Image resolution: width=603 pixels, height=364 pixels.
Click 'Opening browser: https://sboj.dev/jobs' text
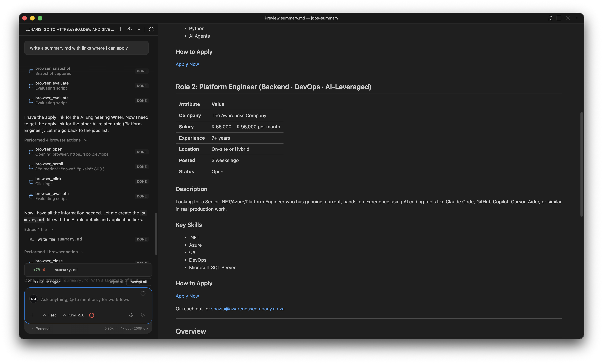pyautogui.click(x=72, y=154)
